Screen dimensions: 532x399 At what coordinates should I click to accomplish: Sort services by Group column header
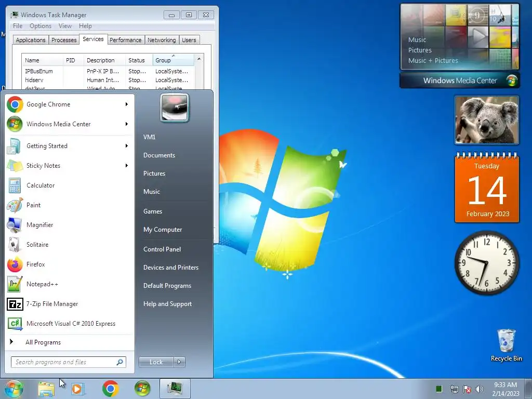pyautogui.click(x=173, y=60)
